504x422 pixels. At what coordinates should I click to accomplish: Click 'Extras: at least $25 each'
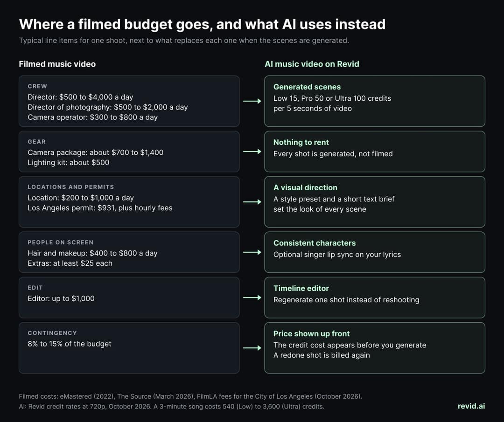click(x=70, y=263)
